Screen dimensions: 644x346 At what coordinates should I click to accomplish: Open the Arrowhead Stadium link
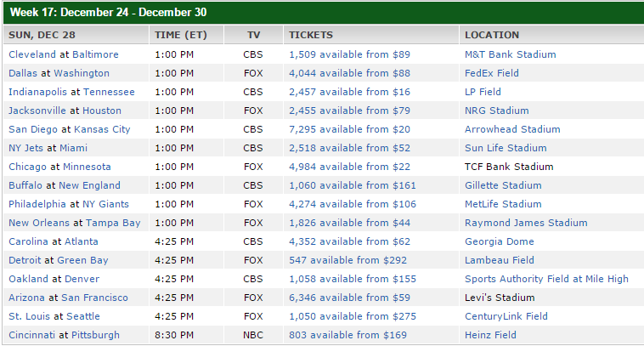(x=512, y=129)
